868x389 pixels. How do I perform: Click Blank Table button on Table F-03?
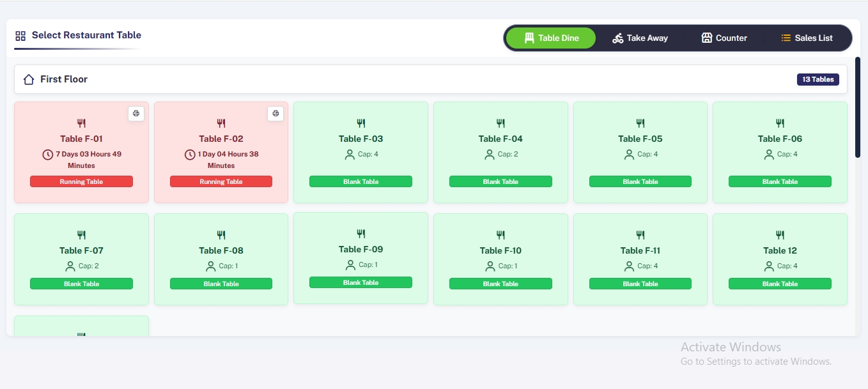(361, 181)
